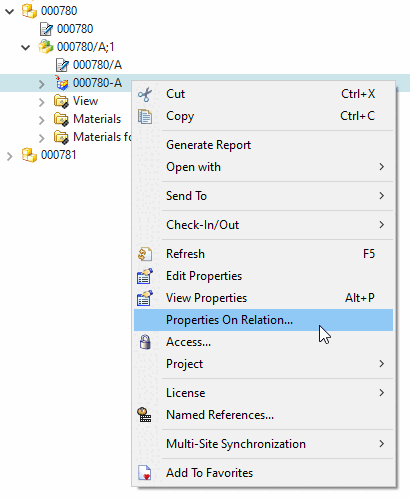
Task: Collapse the 000780 tree node
Action: (10, 11)
